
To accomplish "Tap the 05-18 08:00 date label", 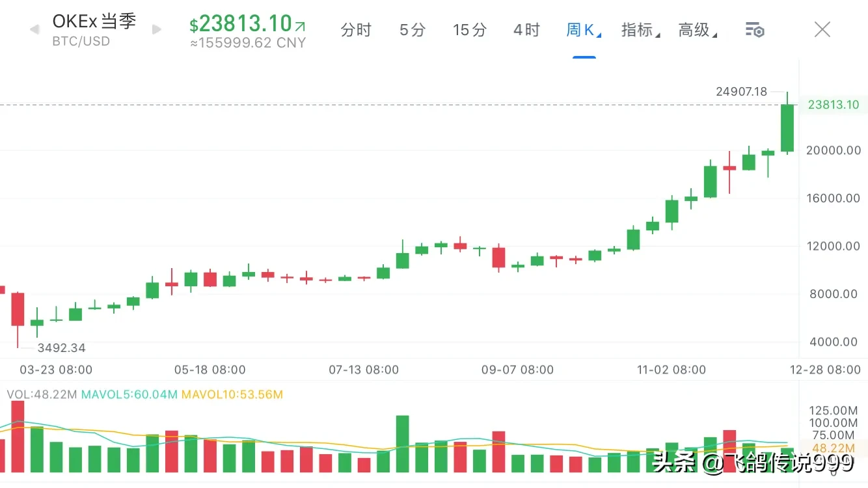I will coord(210,370).
